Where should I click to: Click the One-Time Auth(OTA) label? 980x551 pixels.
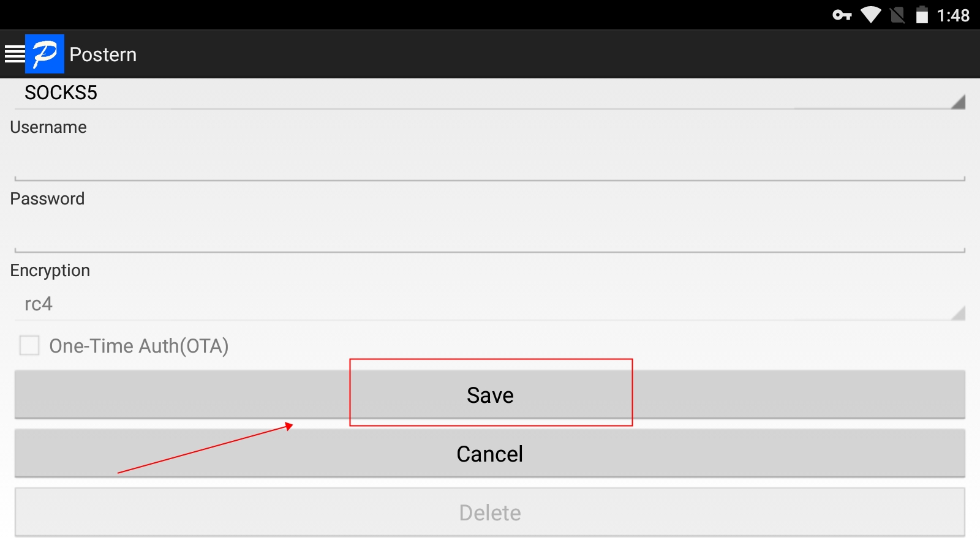click(x=139, y=346)
